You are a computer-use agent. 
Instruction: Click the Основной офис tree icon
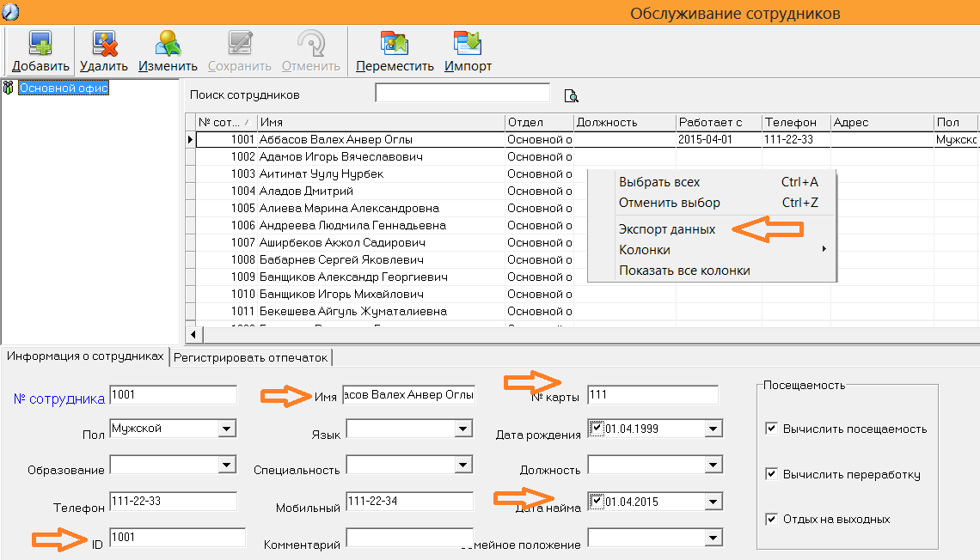click(x=9, y=88)
